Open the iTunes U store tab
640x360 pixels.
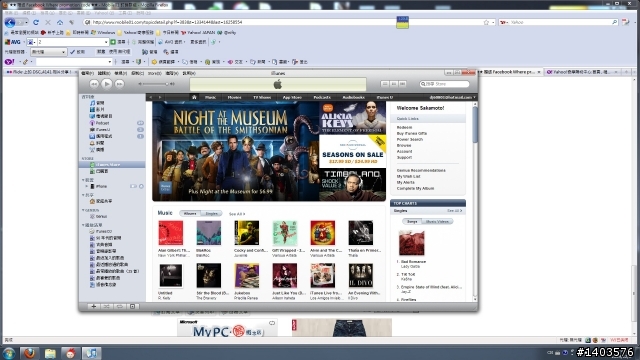384,97
